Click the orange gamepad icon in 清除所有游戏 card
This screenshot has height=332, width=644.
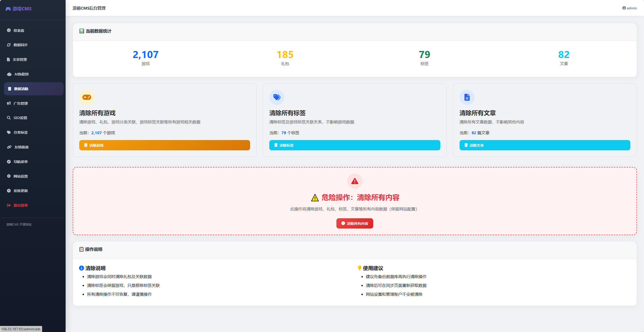pos(87,97)
